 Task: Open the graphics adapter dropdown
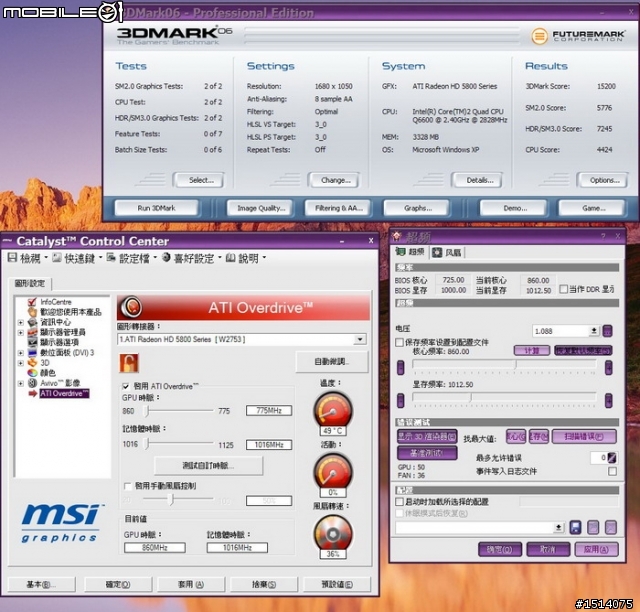click(360, 339)
